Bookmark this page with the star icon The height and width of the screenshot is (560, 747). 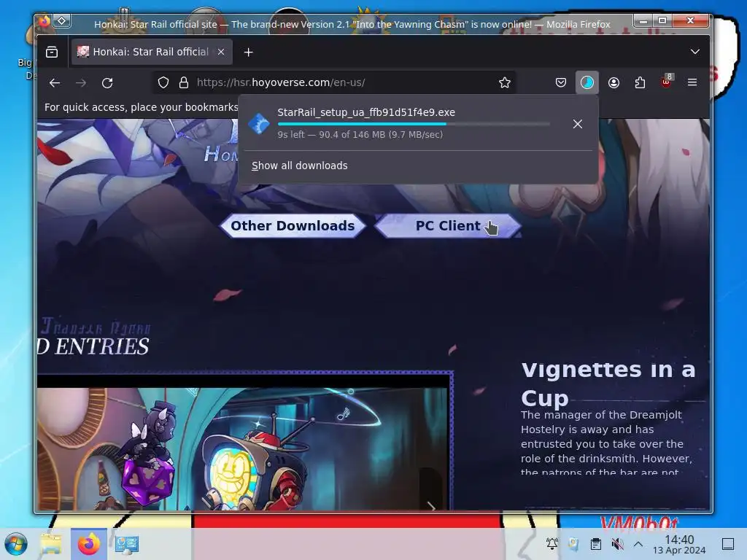click(505, 83)
